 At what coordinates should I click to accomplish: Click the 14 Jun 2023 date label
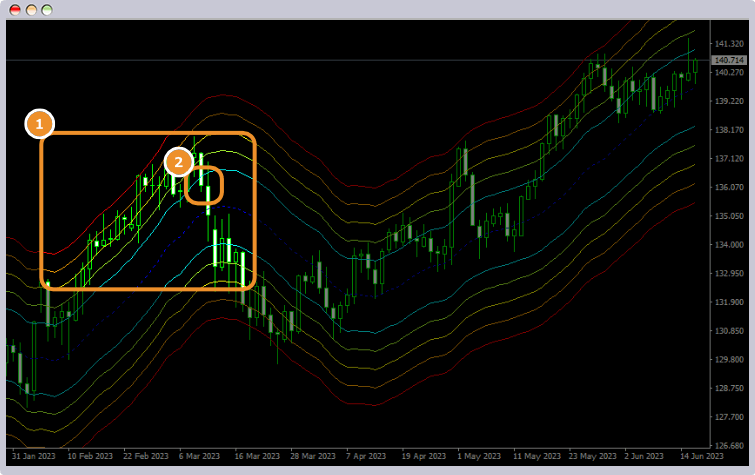(x=702, y=456)
